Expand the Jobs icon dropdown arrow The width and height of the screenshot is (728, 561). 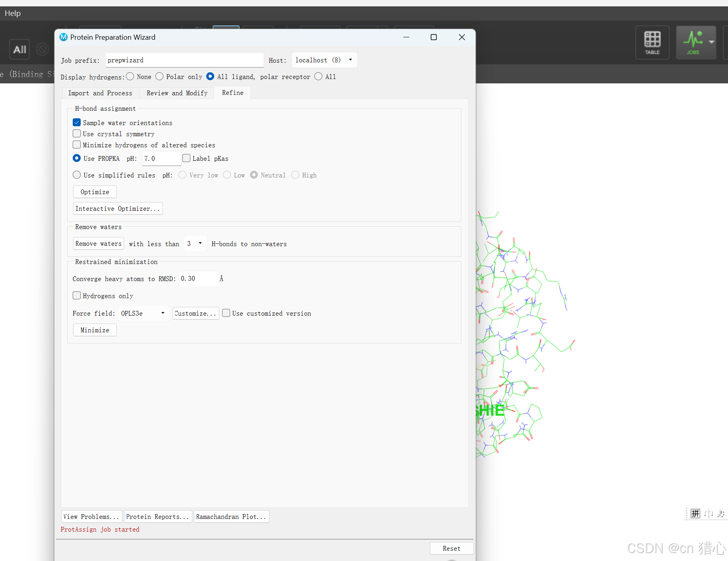[712, 42]
